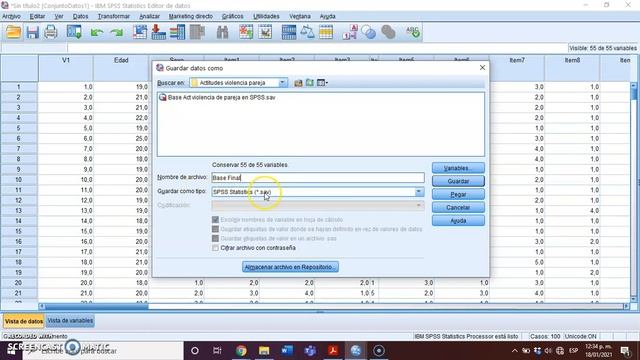This screenshot has width=640, height=360.
Task: Select row header number 10
Action: [x=19, y=180]
